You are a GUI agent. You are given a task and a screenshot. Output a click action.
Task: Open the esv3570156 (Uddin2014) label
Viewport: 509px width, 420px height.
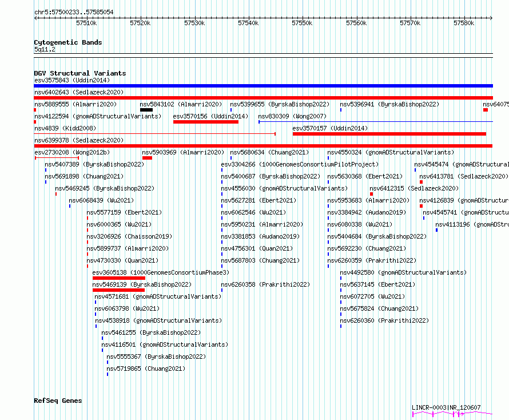pos(210,116)
